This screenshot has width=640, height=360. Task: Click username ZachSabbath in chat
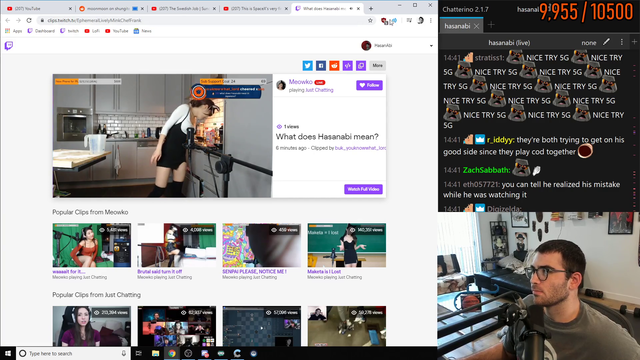487,170
